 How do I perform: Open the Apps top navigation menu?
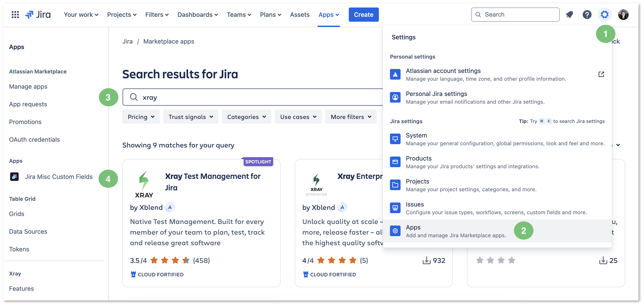328,15
